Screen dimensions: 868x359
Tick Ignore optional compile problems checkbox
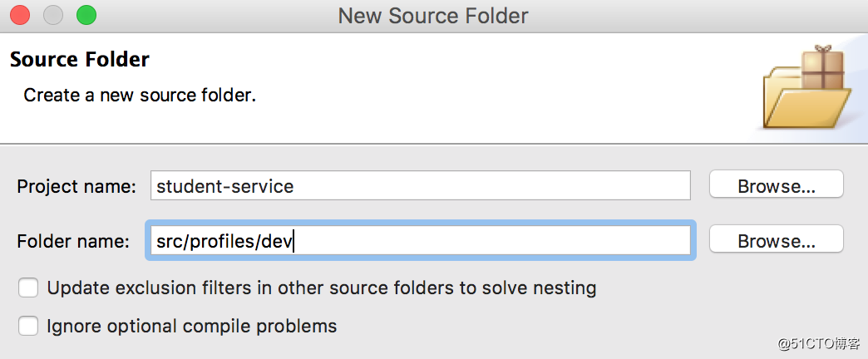28,326
